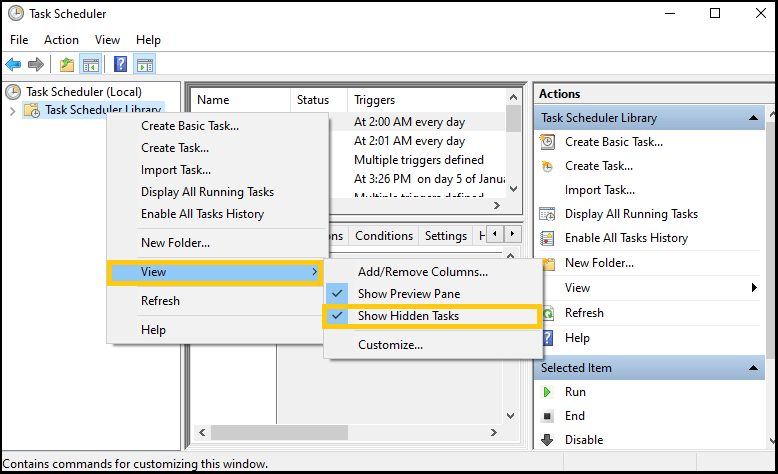Toggle Show Hidden Tasks in View submenu
This screenshot has width=778, height=474.
click(x=431, y=316)
